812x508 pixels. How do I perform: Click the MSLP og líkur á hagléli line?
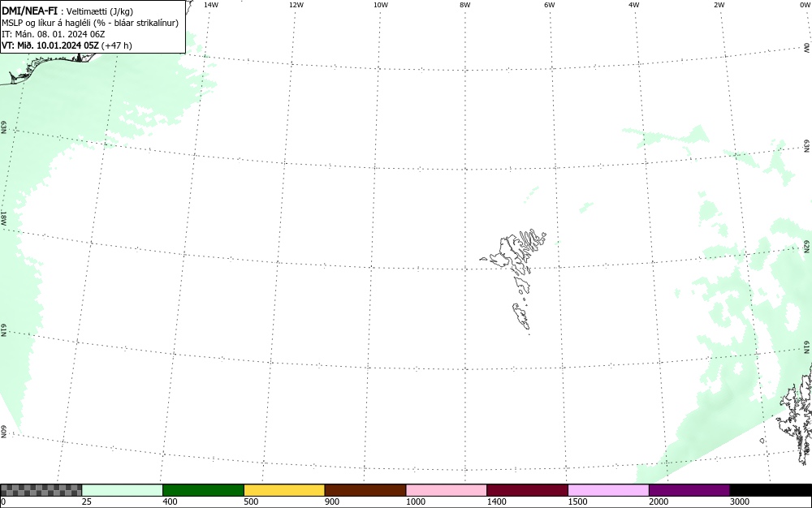(90, 23)
